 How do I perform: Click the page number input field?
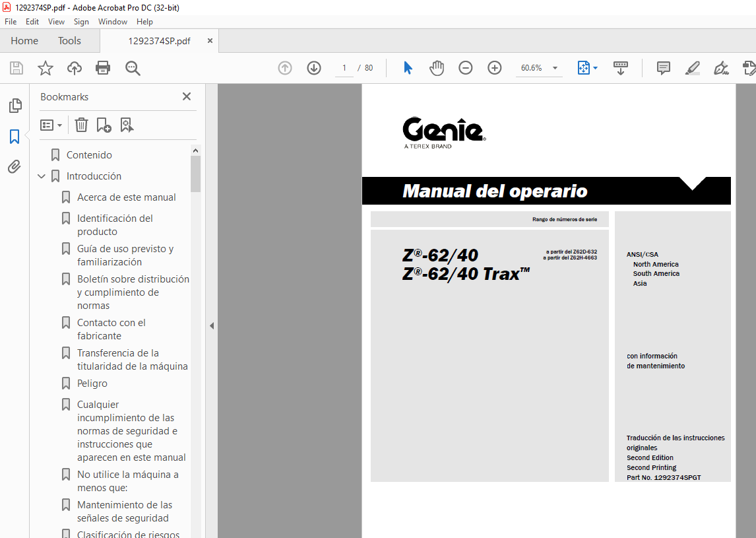coord(344,68)
